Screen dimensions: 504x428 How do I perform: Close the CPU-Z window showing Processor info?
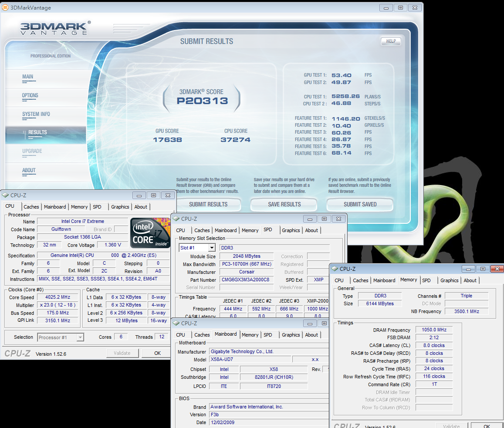(x=167, y=195)
